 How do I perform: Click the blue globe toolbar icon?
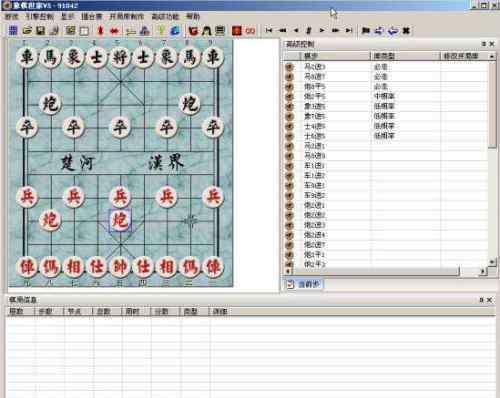pos(175,31)
